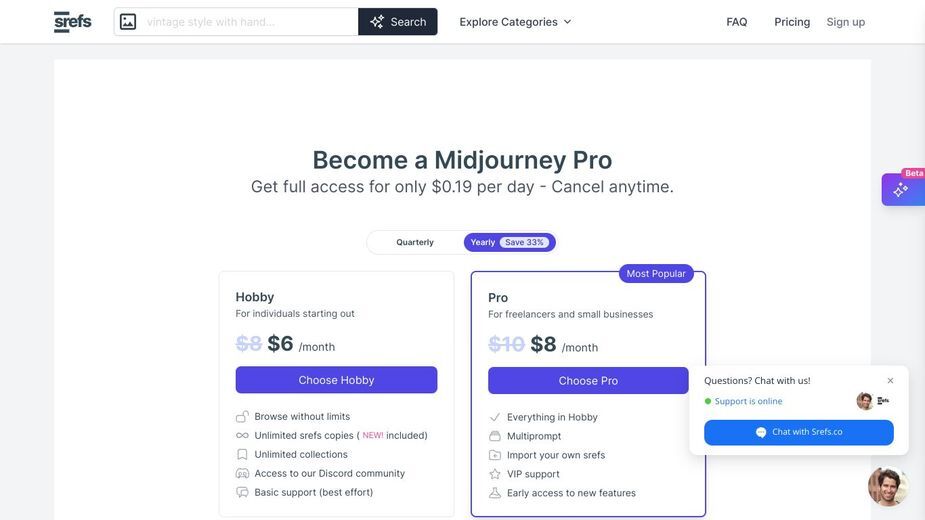Expand the Explore Categories dropdown
Viewport: 925px width, 520px height.
[515, 22]
